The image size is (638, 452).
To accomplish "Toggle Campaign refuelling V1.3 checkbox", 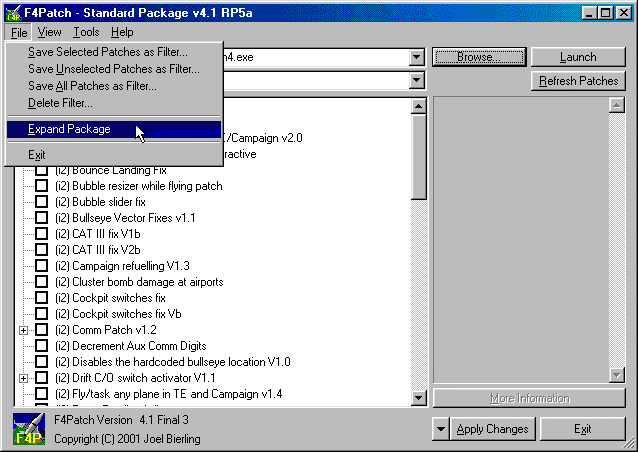I will coord(42,266).
